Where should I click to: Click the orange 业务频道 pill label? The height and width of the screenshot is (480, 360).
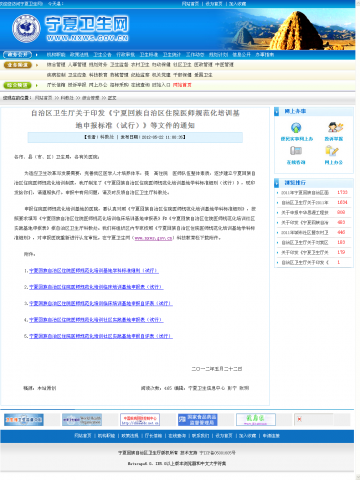[x=18, y=65]
